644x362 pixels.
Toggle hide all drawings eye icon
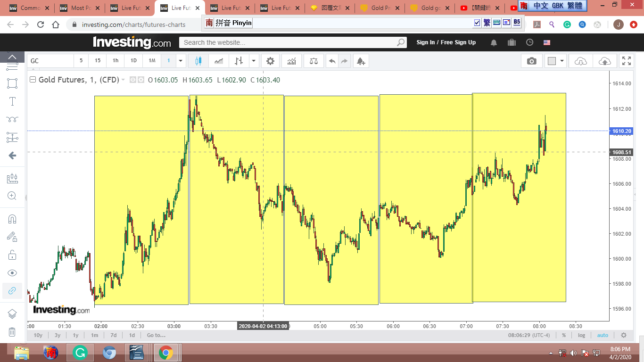point(12,273)
